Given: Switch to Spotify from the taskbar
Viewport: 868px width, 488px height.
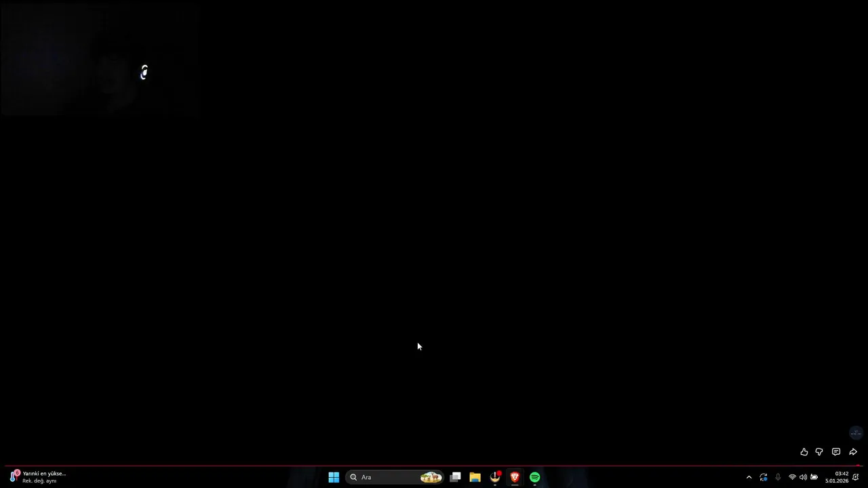Looking at the screenshot, I should click(x=535, y=477).
